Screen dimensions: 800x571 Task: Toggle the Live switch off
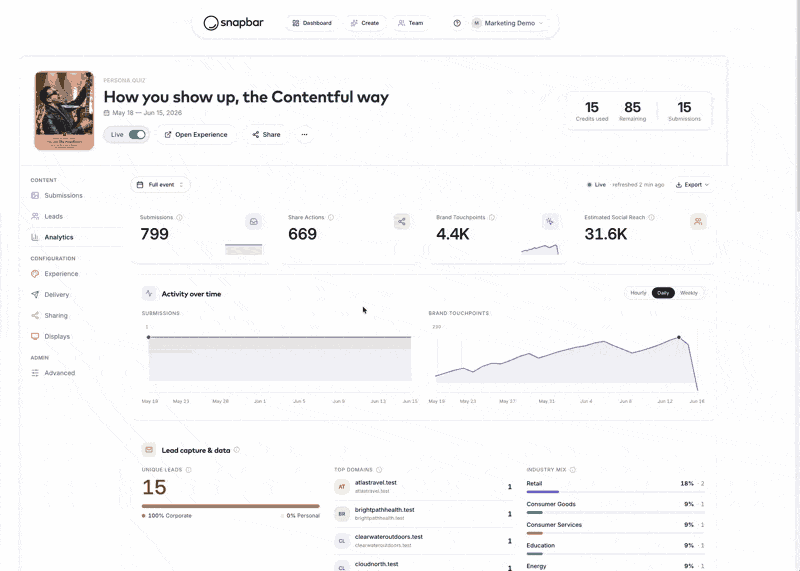tap(137, 135)
